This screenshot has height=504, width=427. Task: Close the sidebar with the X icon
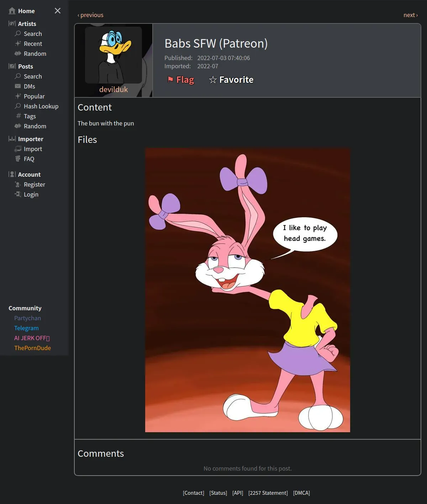pyautogui.click(x=58, y=11)
